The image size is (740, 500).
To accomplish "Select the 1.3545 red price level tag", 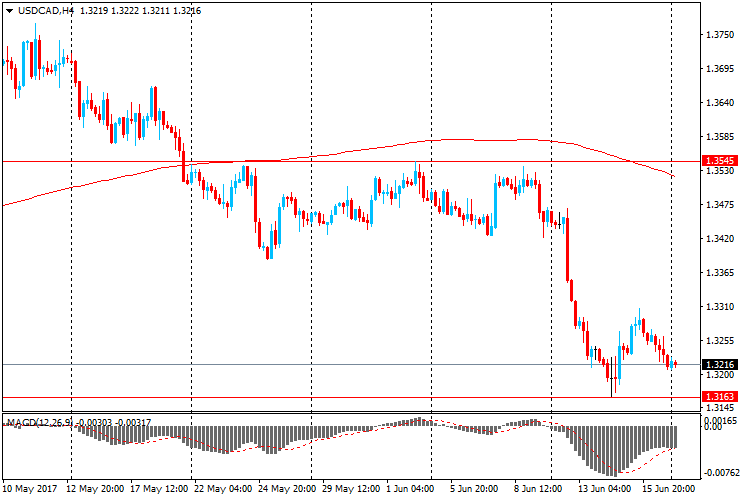I will [x=721, y=161].
